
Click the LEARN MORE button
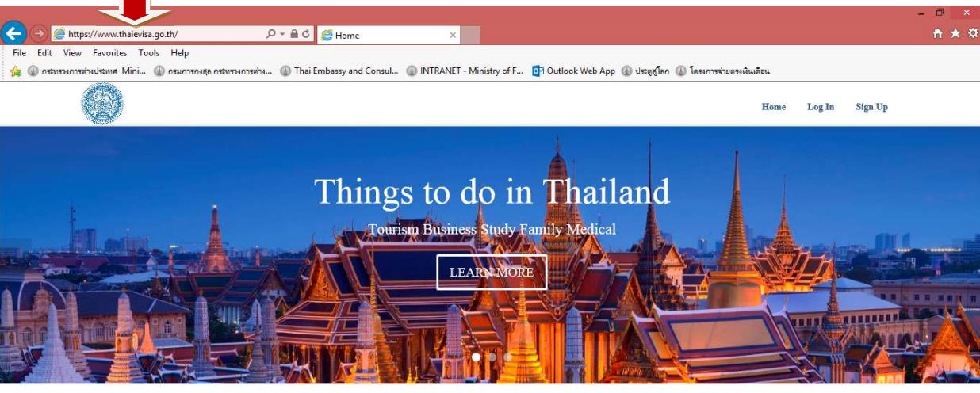492,273
